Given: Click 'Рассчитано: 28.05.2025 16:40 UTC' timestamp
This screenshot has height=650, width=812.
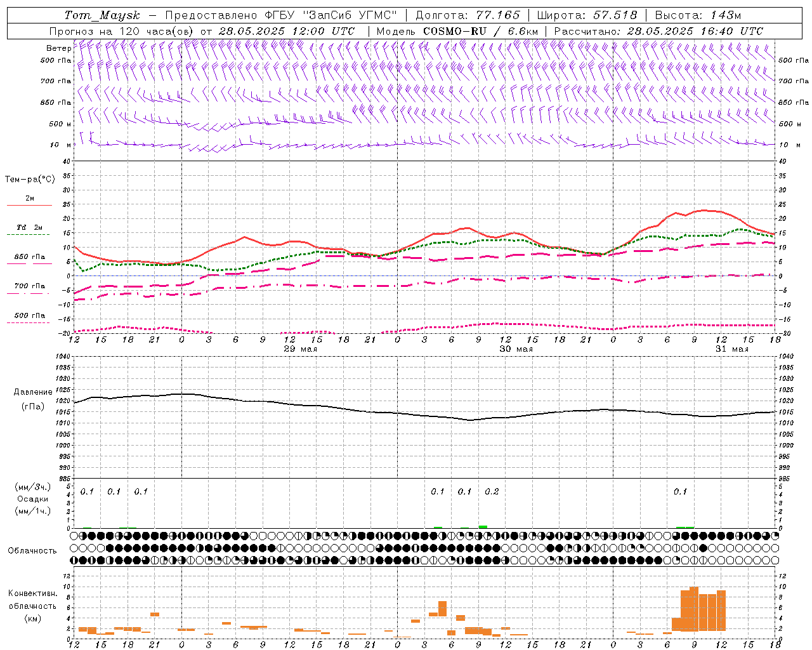Looking at the screenshot, I should pyautogui.click(x=658, y=31).
